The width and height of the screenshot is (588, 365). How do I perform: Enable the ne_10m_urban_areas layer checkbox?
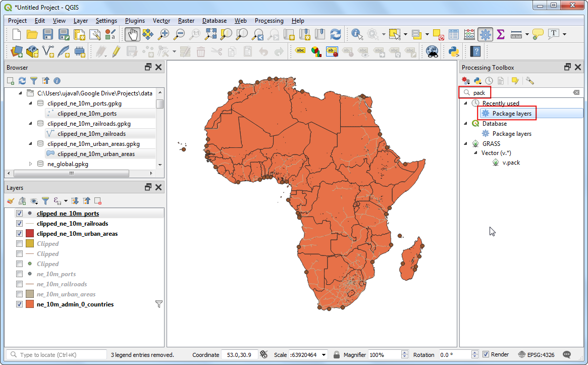click(x=20, y=294)
